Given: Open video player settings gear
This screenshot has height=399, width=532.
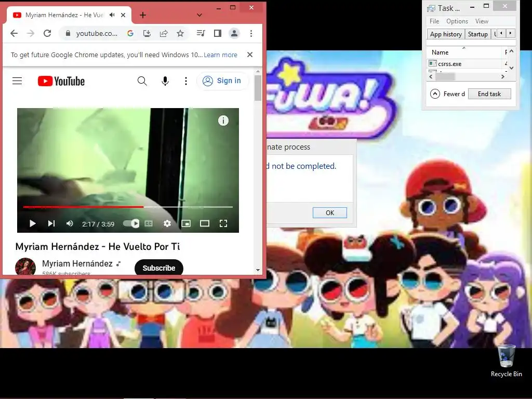Looking at the screenshot, I should [x=167, y=223].
